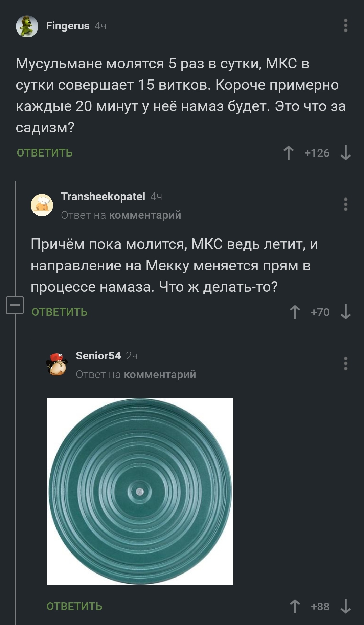Downvote the Fingerus comment
The image size is (364, 625).
[x=345, y=153]
